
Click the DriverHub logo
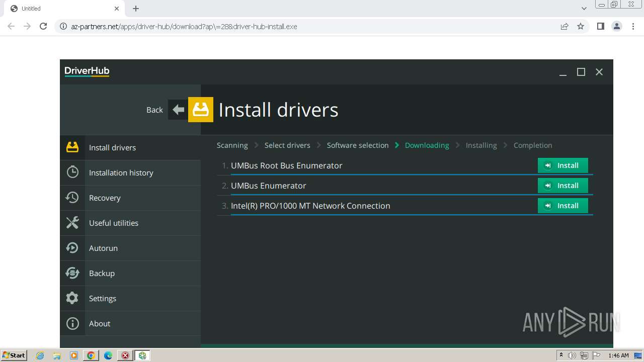click(x=87, y=71)
